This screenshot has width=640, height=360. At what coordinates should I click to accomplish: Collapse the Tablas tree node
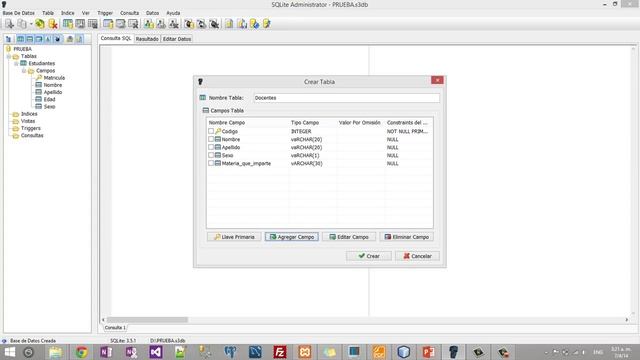9,56
